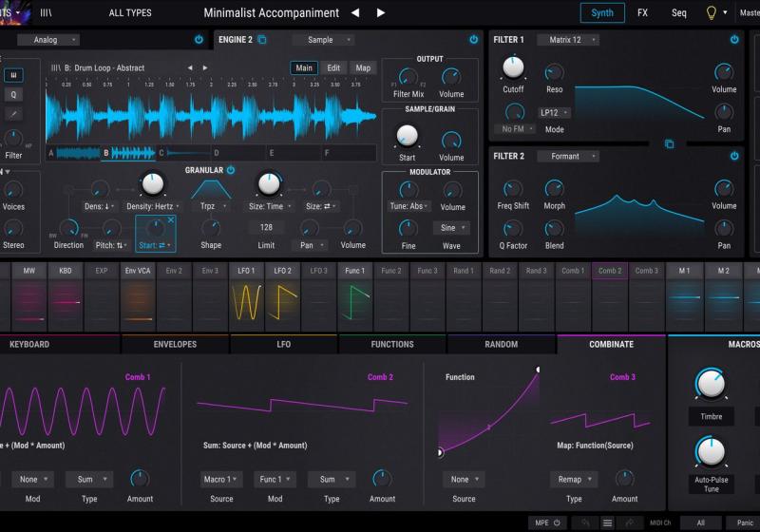The height and width of the screenshot is (532, 760).
Task: Click the Engine 2 copy icon
Action: coord(262,40)
